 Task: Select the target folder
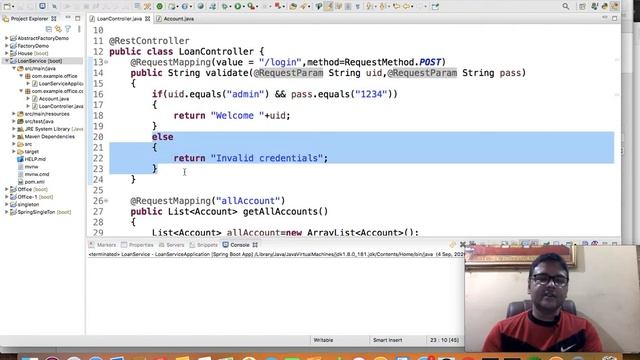tap(31, 151)
